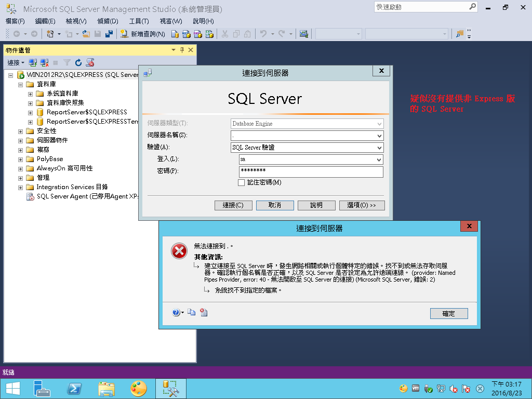Open the 檢視(V) menu

(76, 21)
